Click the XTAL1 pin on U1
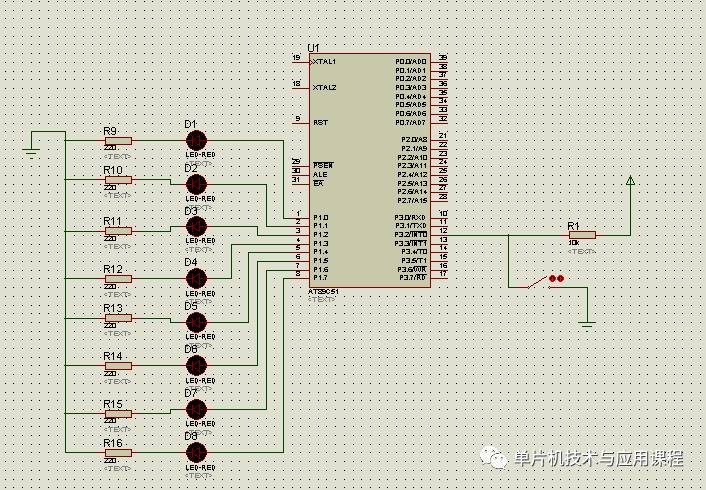 pos(324,61)
